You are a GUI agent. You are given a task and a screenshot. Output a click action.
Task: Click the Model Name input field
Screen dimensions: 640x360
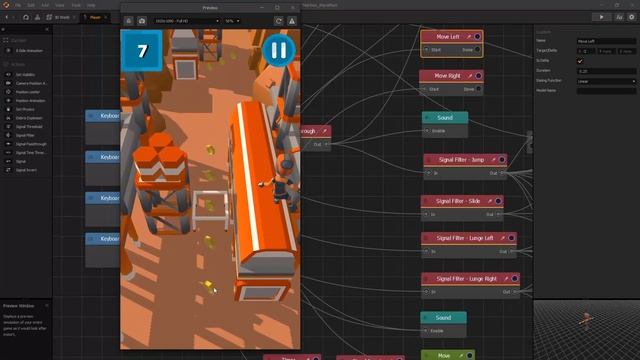tap(606, 91)
